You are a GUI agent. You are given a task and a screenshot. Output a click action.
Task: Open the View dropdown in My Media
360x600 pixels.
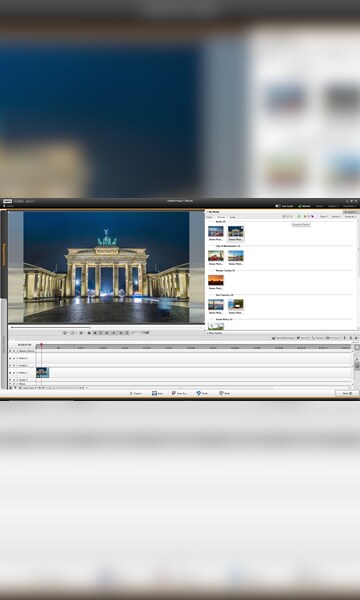tap(324, 217)
